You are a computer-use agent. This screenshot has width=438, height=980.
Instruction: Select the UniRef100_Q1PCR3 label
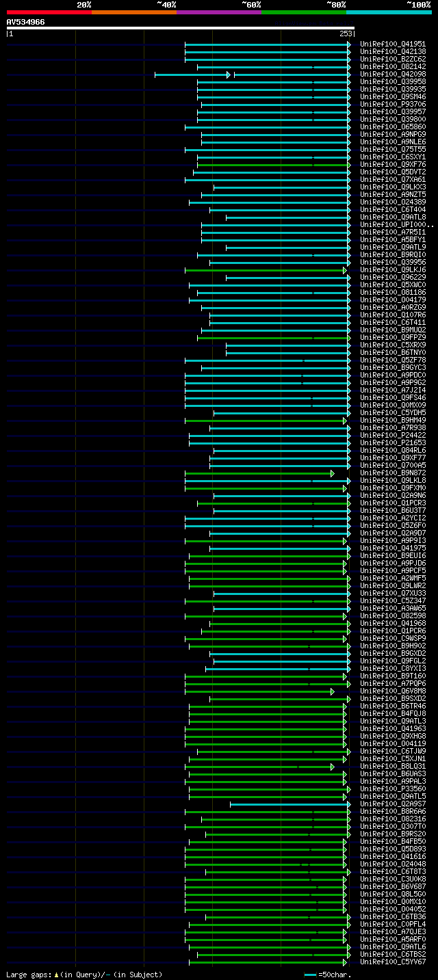tap(393, 503)
